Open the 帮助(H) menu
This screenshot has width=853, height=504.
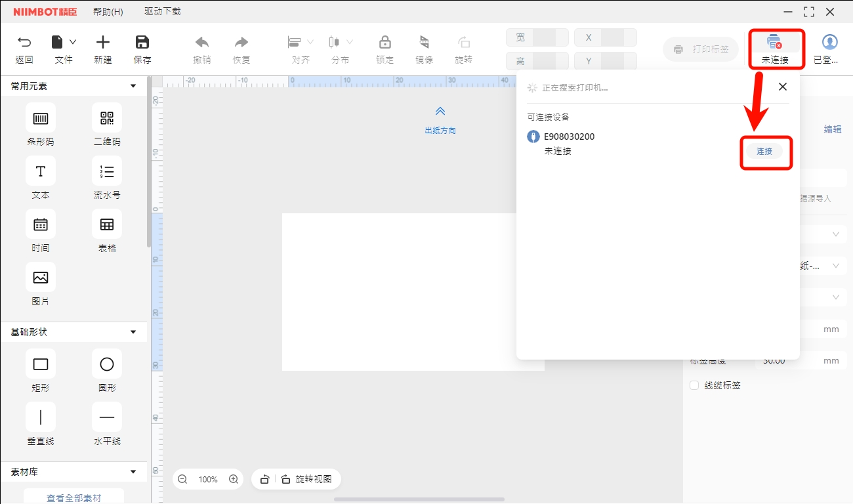[108, 12]
